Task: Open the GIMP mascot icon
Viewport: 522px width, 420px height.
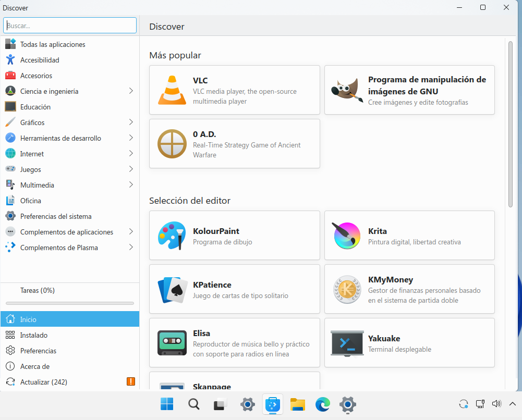Action: click(x=347, y=90)
